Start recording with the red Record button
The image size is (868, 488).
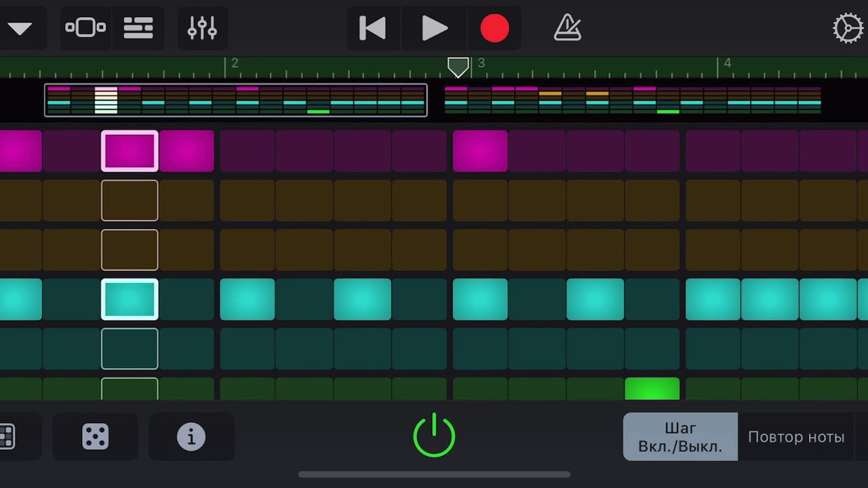[x=494, y=28]
